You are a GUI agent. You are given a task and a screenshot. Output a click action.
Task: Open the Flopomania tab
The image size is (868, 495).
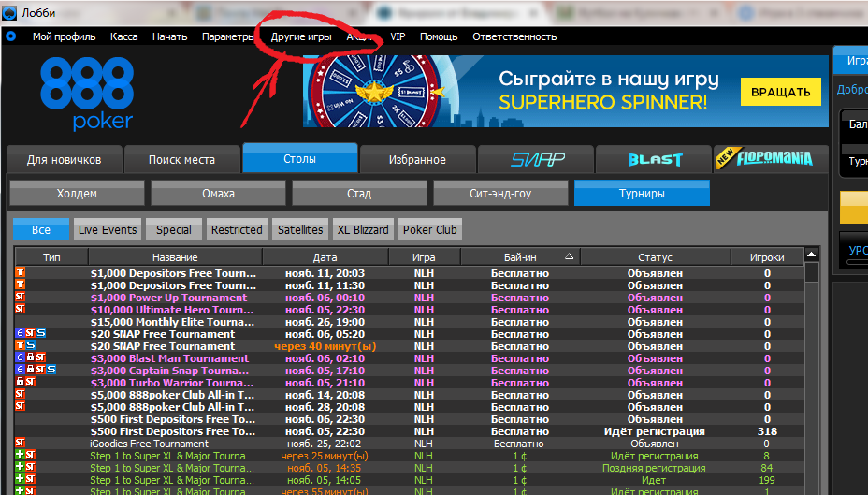(x=772, y=159)
